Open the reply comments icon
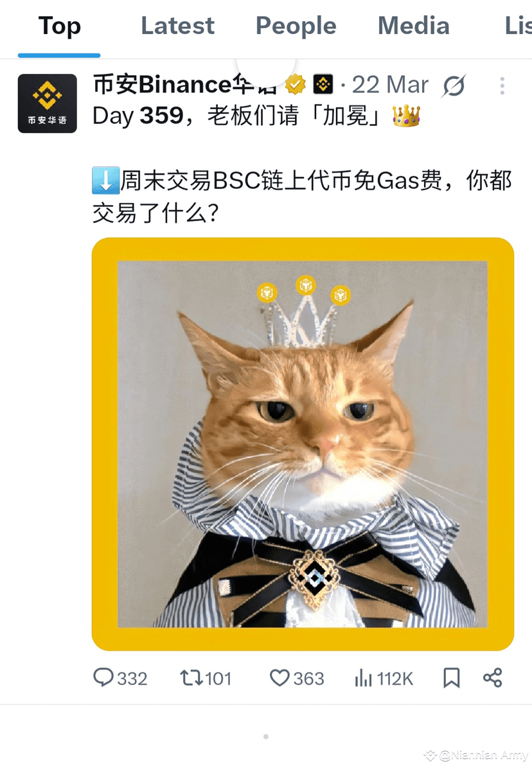Viewport: 532px width, 766px height. coord(103,677)
